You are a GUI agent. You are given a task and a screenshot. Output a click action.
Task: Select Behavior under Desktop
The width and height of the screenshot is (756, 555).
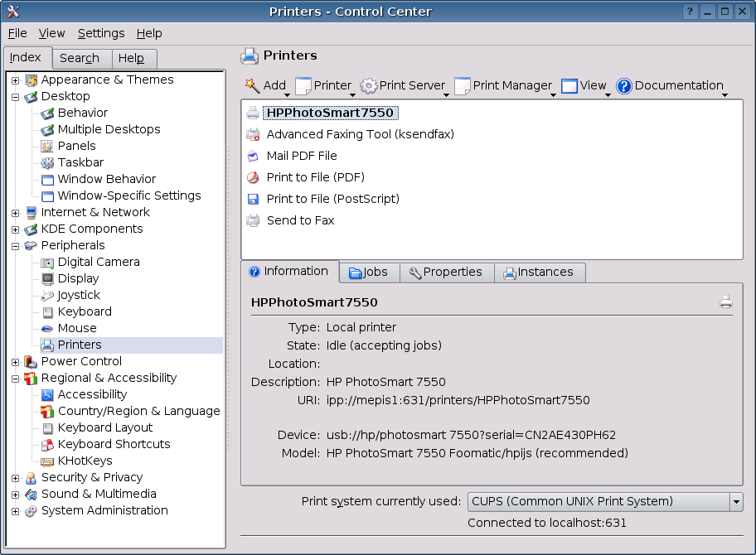82,113
